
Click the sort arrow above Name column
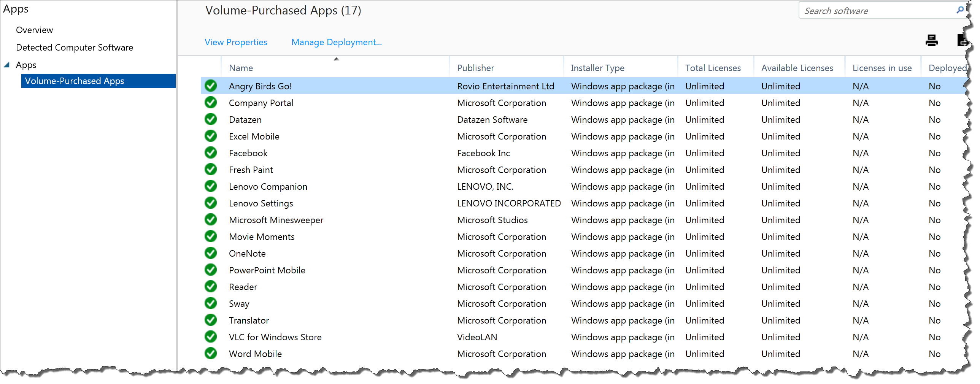click(x=336, y=59)
